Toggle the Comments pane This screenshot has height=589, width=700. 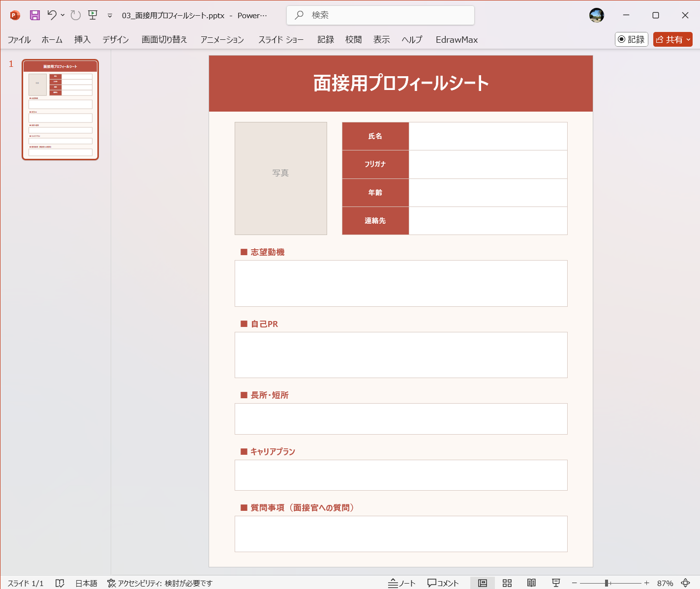442,583
